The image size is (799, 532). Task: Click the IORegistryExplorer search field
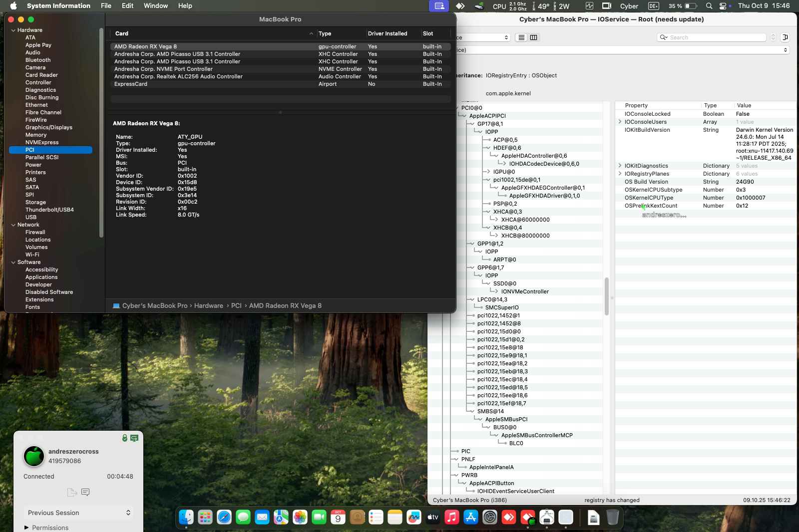tap(712, 37)
